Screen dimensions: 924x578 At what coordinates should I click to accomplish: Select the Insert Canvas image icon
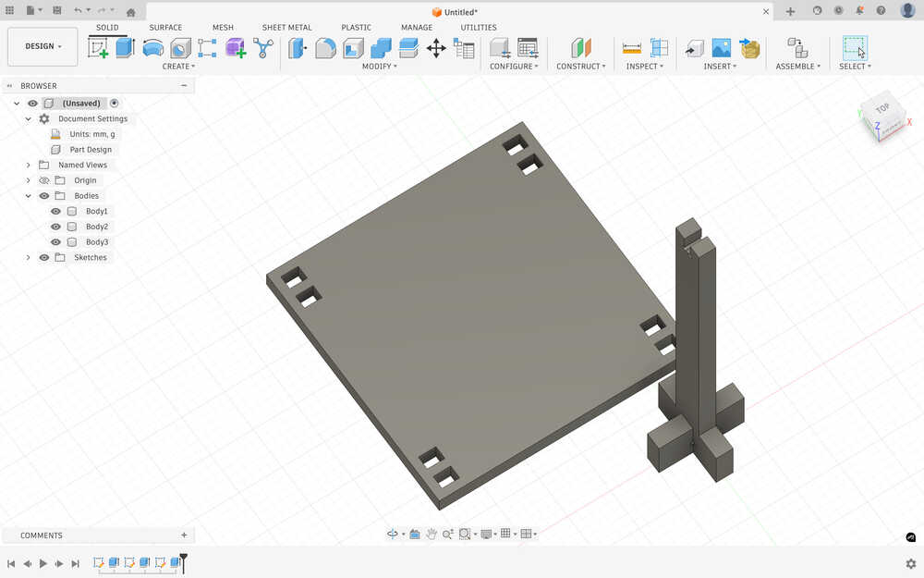722,48
